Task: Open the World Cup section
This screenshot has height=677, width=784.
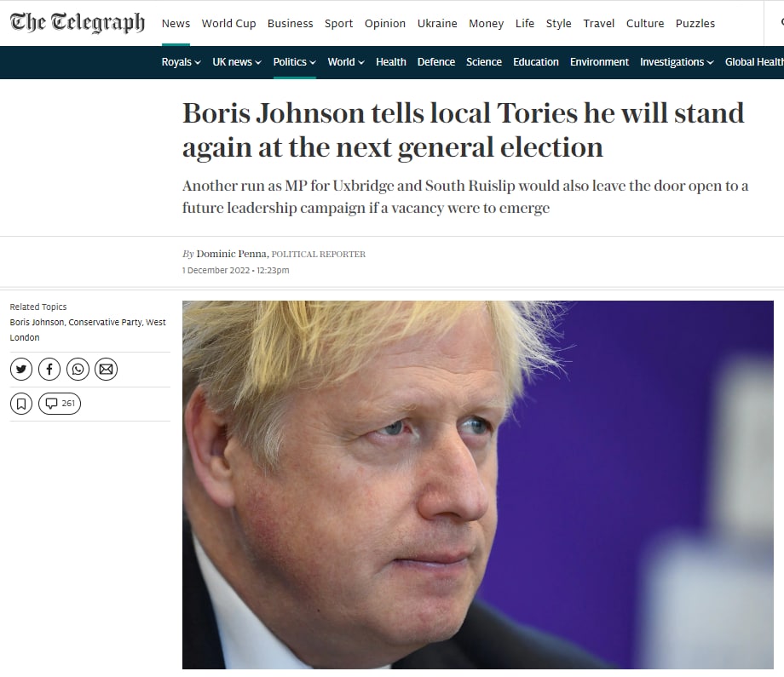Action: [x=228, y=24]
